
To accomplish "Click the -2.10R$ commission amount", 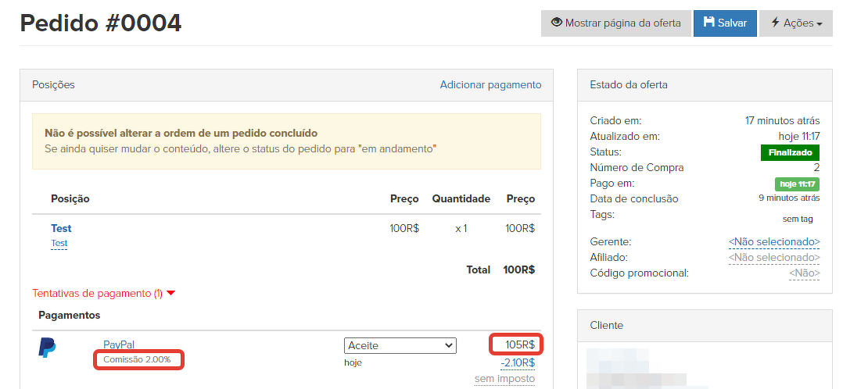I will (x=518, y=362).
